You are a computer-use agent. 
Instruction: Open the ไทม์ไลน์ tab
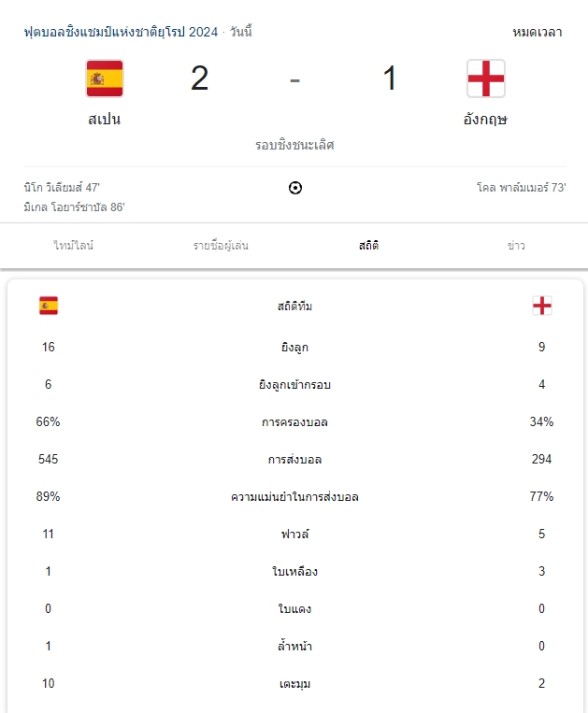tap(74, 246)
